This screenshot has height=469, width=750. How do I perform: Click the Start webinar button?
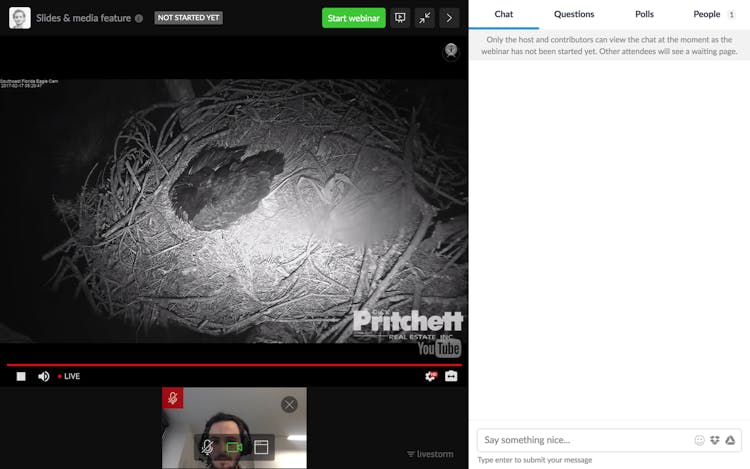[x=353, y=18]
